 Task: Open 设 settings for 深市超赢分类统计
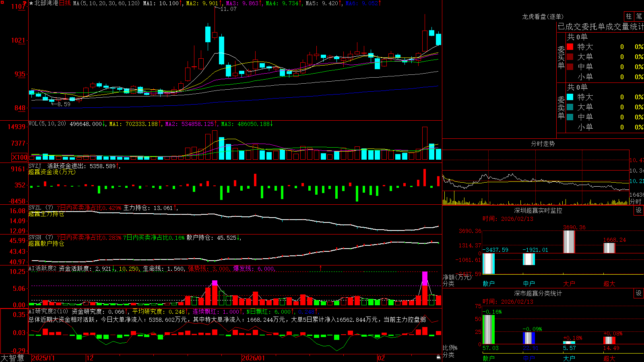click(x=639, y=293)
